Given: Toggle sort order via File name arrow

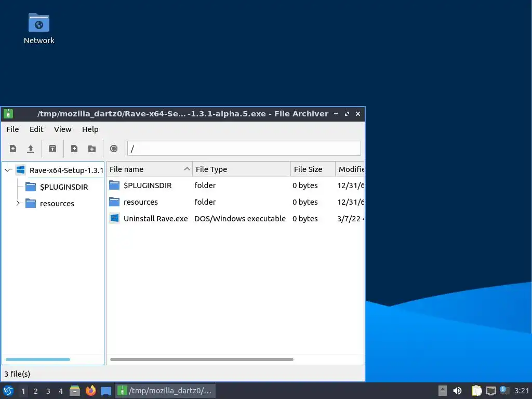Looking at the screenshot, I should pos(187,169).
